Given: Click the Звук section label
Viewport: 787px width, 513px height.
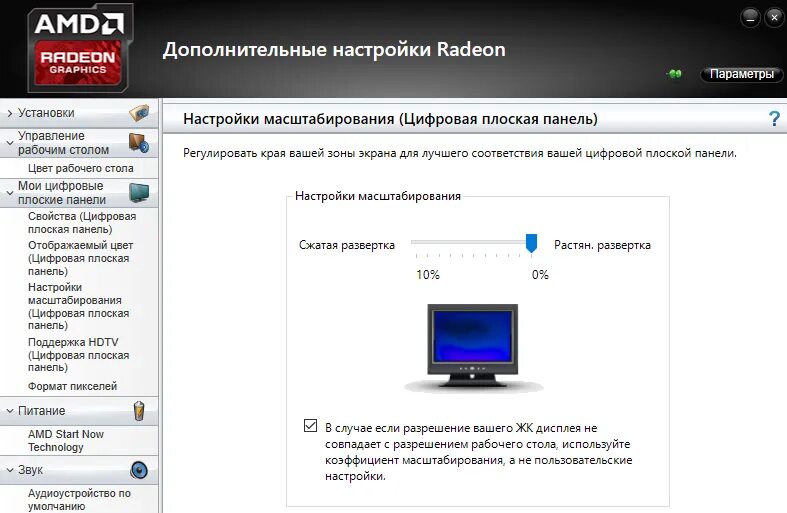Looking at the screenshot, I should pyautogui.click(x=30, y=470).
